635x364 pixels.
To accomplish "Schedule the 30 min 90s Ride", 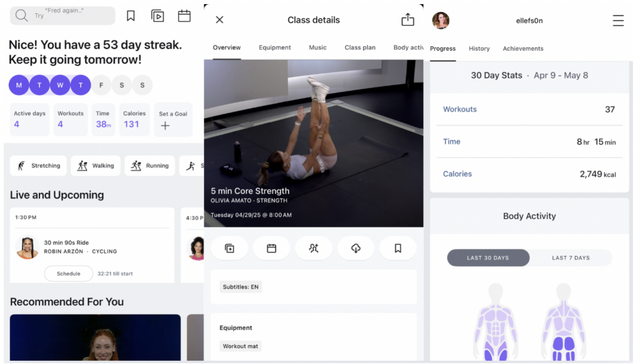I will tap(68, 273).
